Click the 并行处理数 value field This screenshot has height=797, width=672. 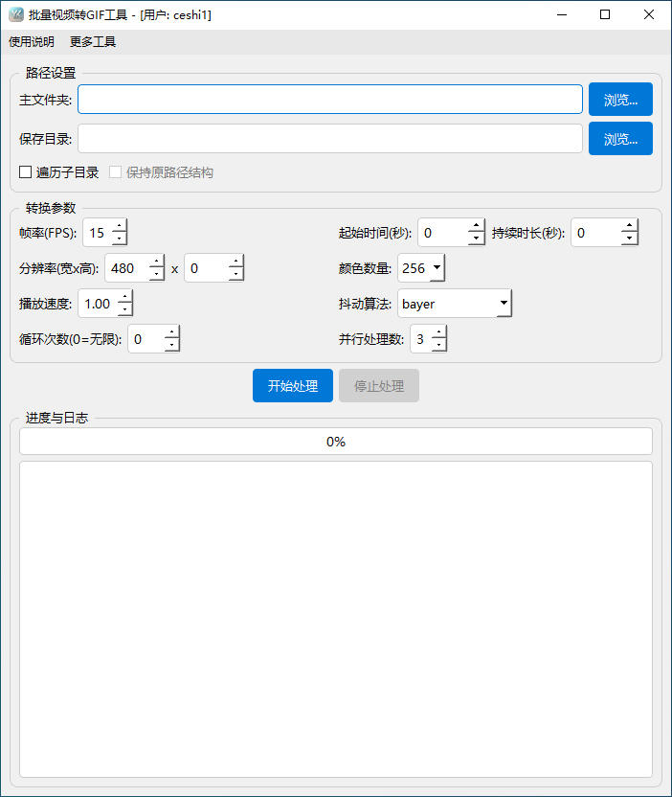[x=421, y=339]
